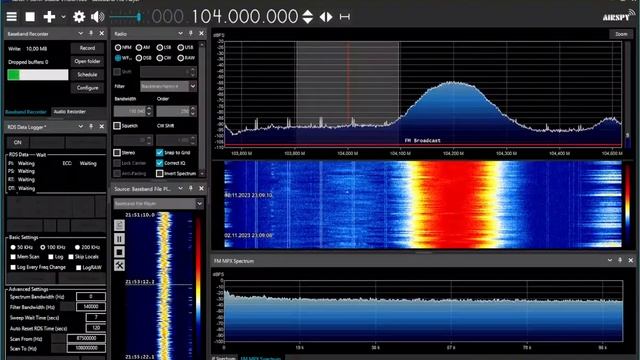Viewport: 640px width, 360px height.
Task: Select the LSB demodulation mode
Action: 164,47
